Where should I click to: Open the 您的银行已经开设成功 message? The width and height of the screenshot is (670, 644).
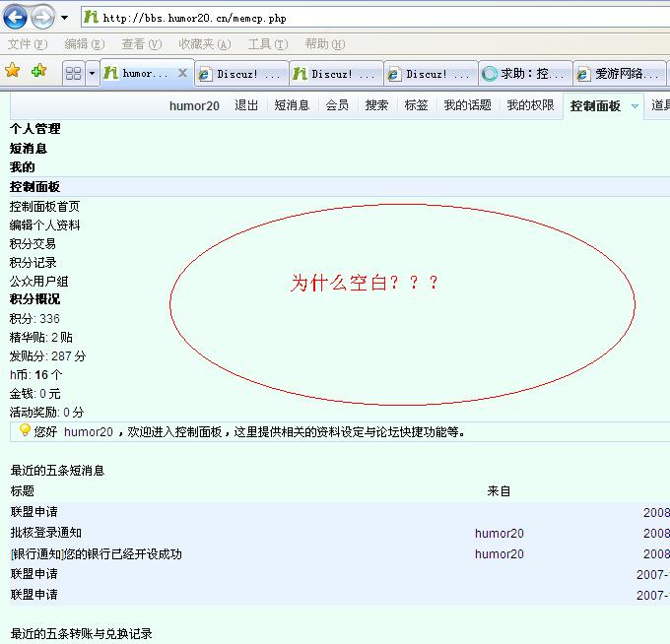point(97,553)
